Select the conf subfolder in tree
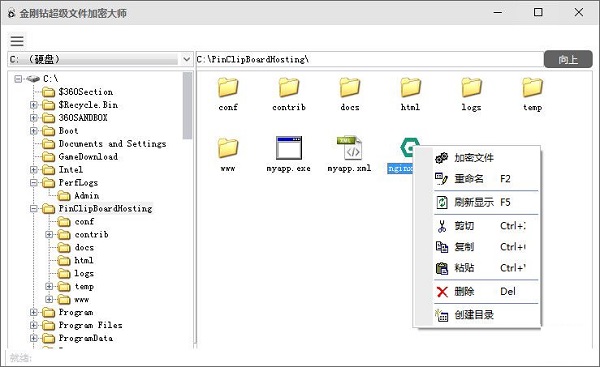Image resolution: width=600 pixels, height=367 pixels. [x=84, y=222]
